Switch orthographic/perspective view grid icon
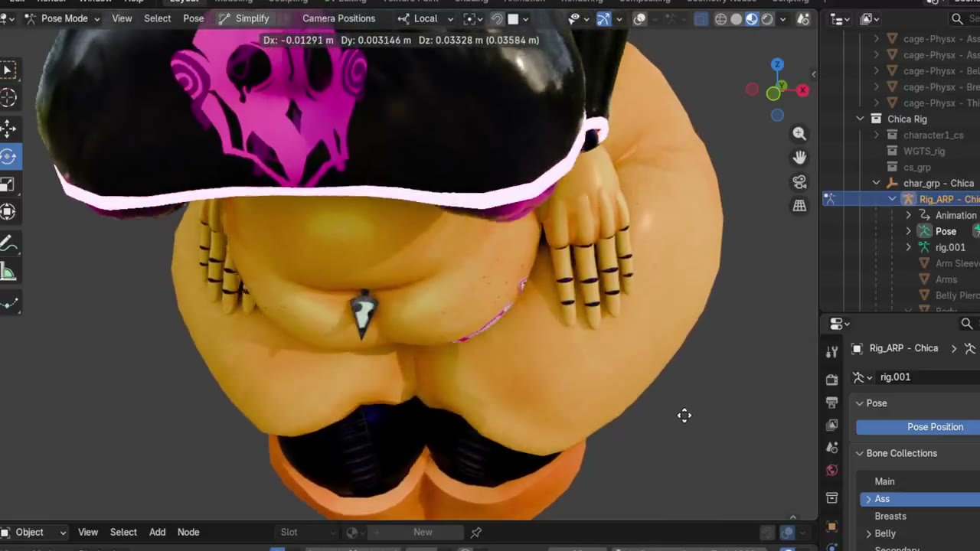Viewport: 980px width, 551px height. point(799,206)
